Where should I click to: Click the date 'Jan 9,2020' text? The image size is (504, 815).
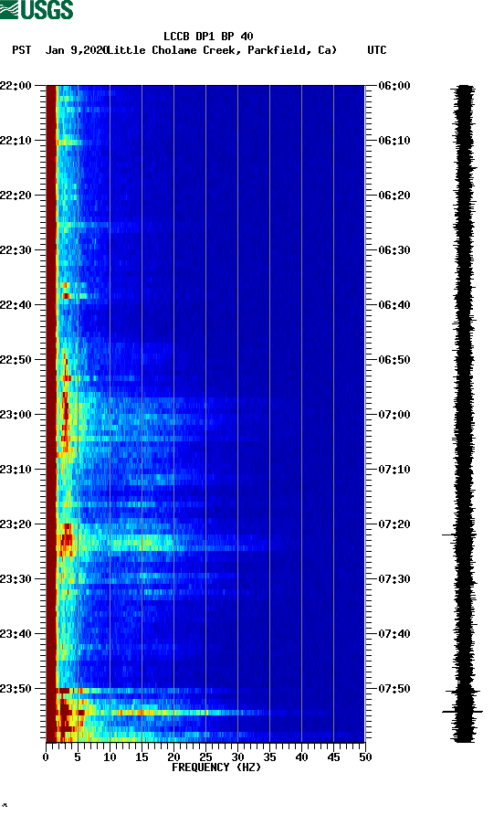[x=77, y=50]
